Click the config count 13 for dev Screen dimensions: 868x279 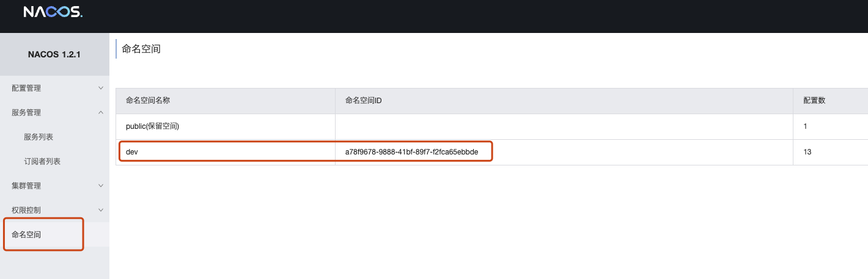point(807,152)
